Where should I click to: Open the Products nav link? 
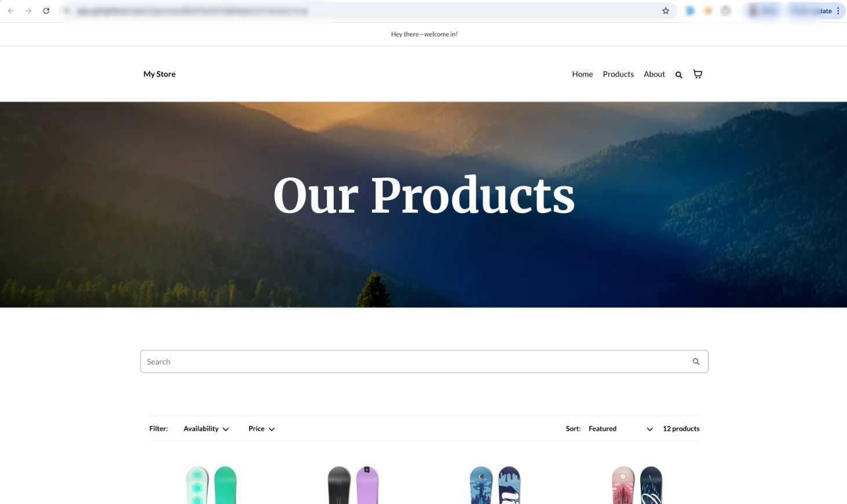(x=618, y=74)
